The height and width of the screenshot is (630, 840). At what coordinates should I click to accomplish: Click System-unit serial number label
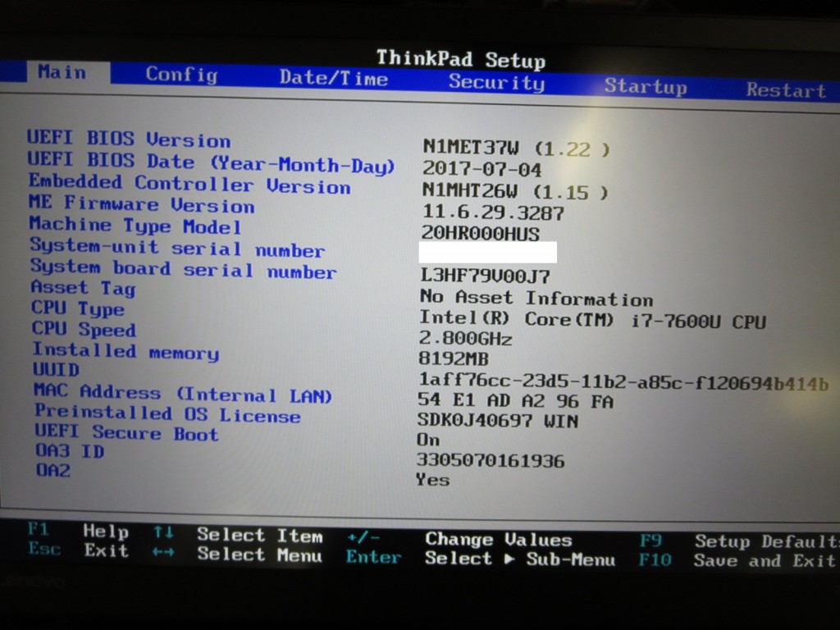(177, 248)
